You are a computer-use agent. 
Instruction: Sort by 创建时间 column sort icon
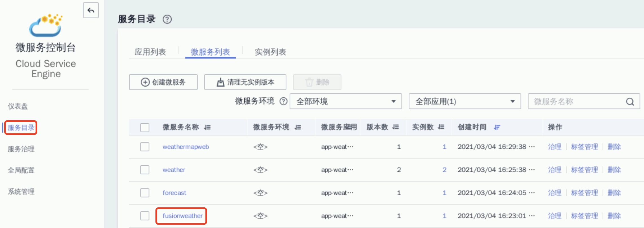(x=497, y=127)
